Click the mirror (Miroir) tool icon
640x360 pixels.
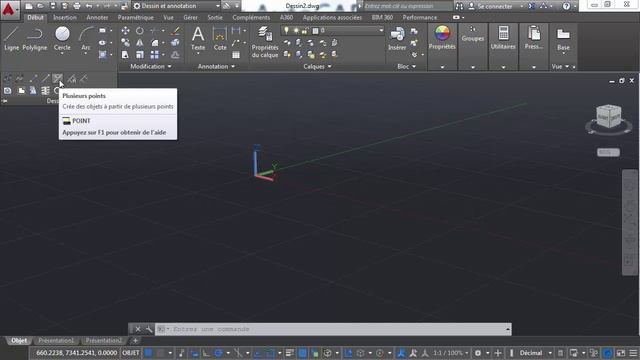coord(140,42)
